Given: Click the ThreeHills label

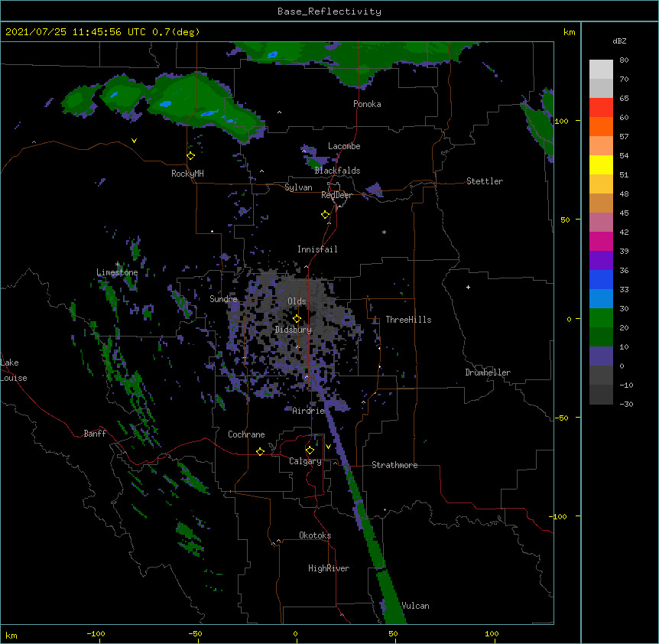Looking at the screenshot, I should (x=408, y=320).
